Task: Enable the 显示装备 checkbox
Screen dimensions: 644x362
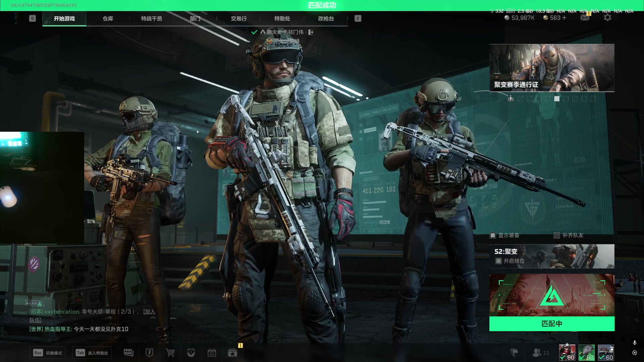Action: 493,235
